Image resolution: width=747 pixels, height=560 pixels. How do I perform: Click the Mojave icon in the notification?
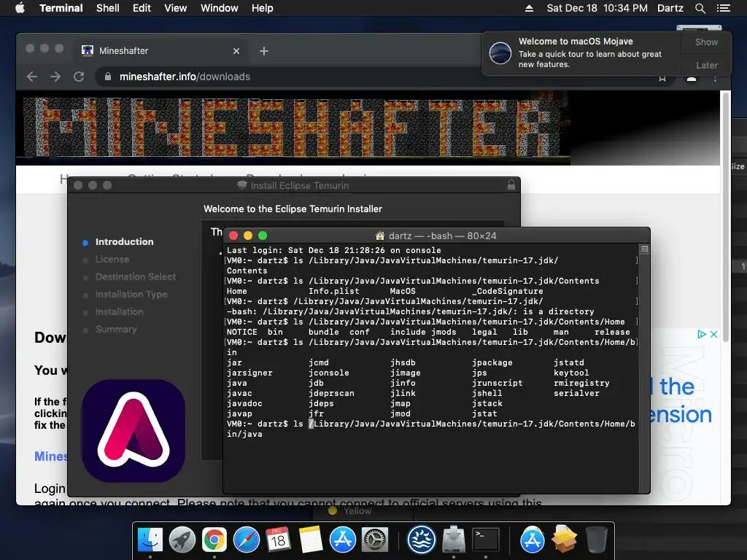pyautogui.click(x=500, y=52)
